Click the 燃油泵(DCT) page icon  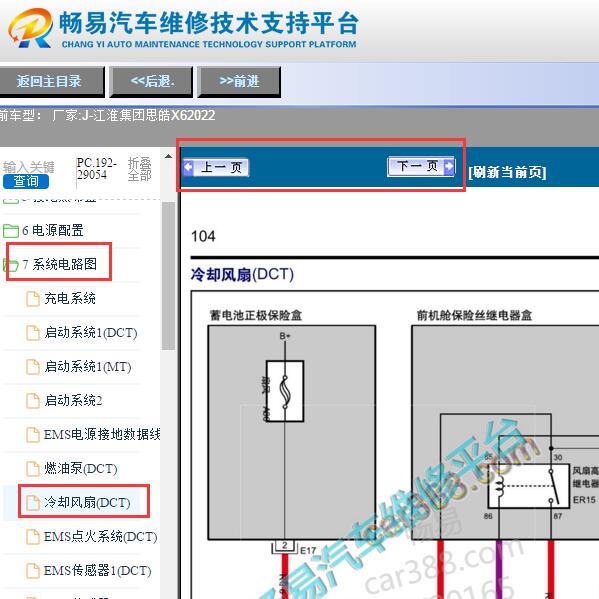(33, 469)
